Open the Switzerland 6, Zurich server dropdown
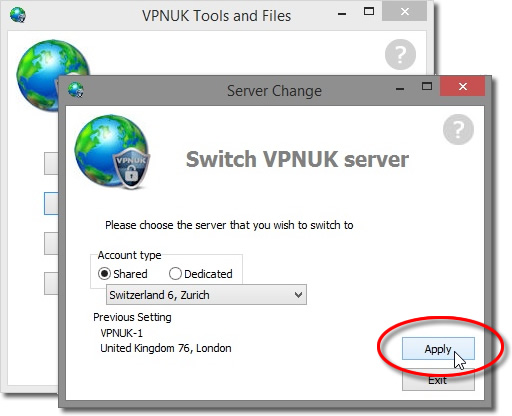This screenshot has width=512, height=416. coord(206,295)
